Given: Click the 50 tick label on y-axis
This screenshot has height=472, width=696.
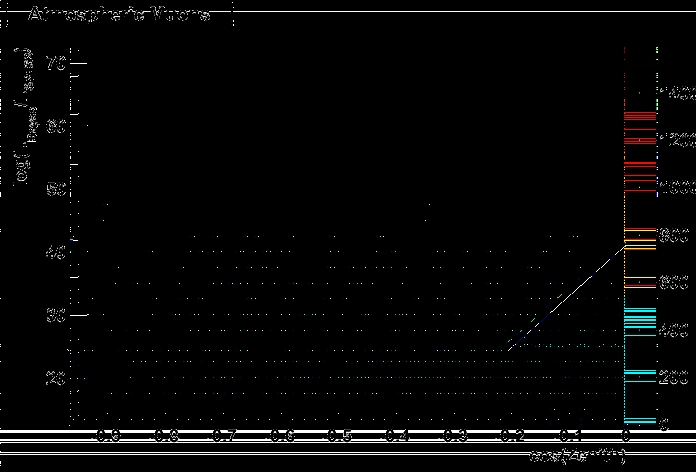Looking at the screenshot, I should click(54, 190).
